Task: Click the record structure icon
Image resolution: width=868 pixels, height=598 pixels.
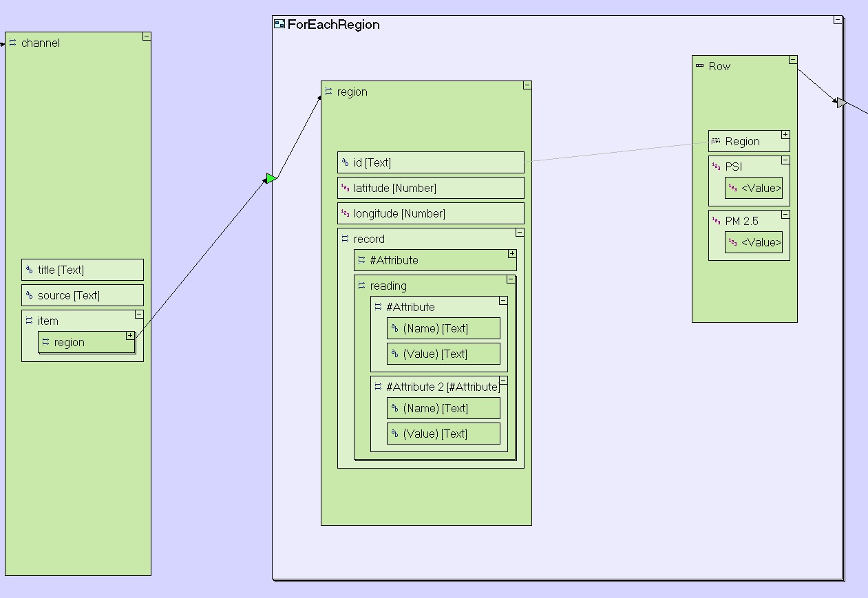Action: point(346,239)
